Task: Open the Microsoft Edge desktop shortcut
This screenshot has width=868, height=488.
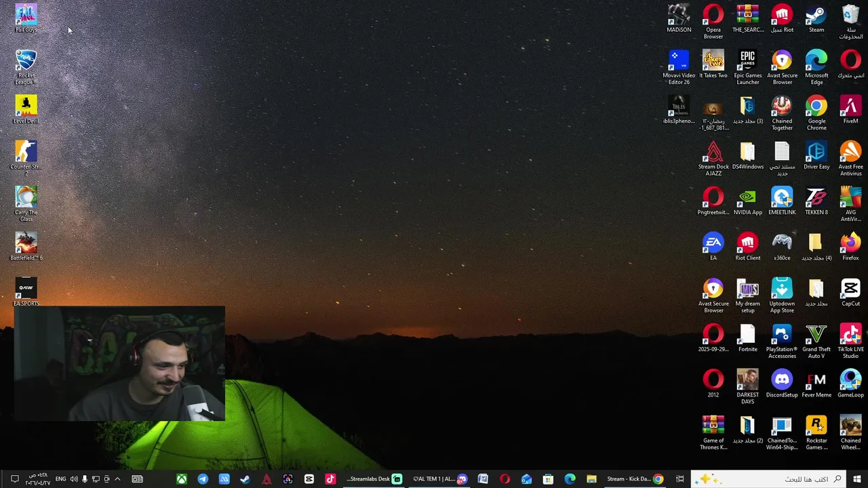Action: (x=816, y=67)
